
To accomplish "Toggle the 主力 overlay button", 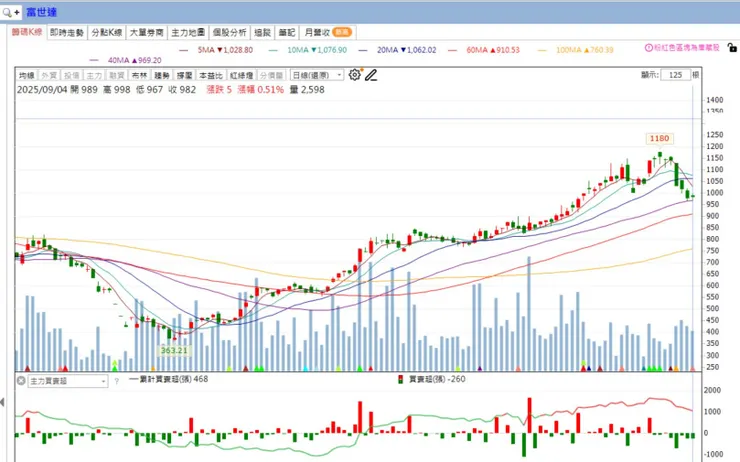I will [94, 76].
